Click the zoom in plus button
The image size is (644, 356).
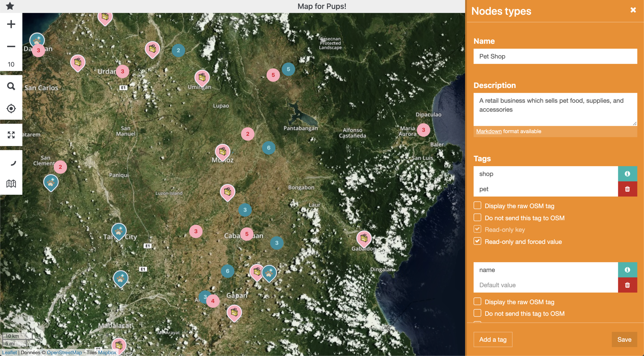click(x=11, y=24)
